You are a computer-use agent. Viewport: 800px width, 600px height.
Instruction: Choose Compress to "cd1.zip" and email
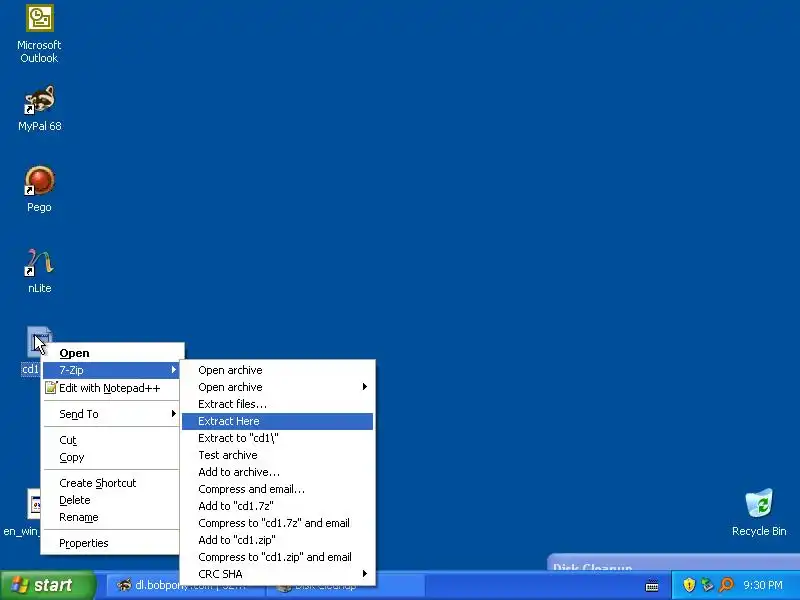(278, 557)
